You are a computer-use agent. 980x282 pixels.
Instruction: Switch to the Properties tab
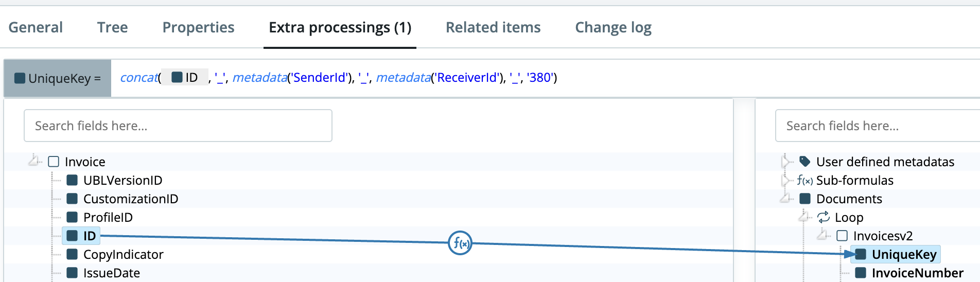click(198, 27)
